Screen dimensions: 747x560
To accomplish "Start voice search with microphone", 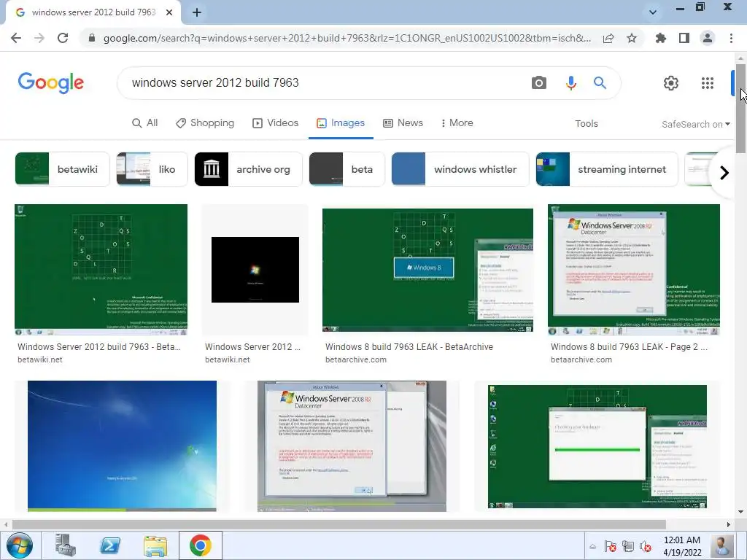I will (x=570, y=83).
